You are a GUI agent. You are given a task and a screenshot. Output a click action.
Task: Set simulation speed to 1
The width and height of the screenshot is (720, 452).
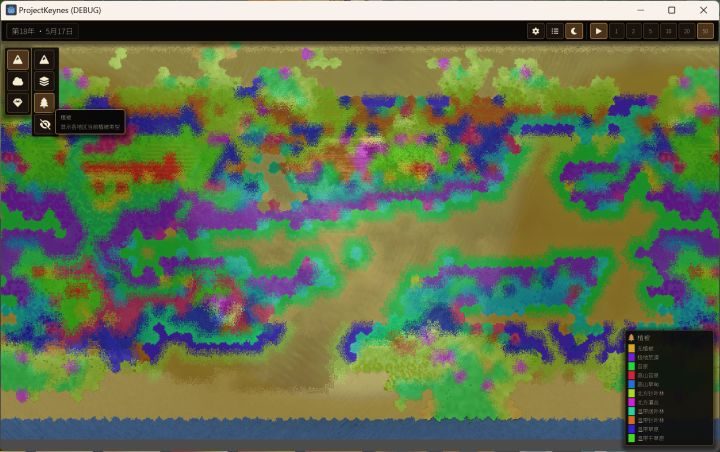[616, 31]
